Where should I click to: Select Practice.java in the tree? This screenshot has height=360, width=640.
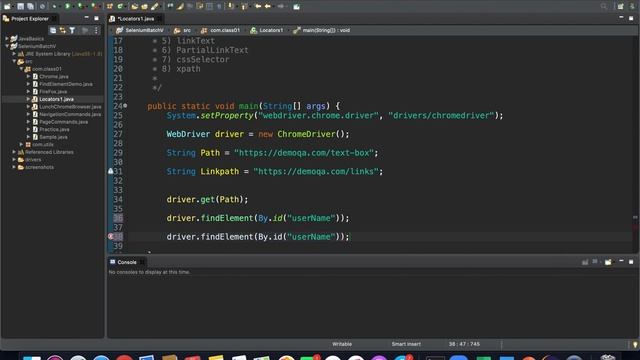[x=54, y=129]
